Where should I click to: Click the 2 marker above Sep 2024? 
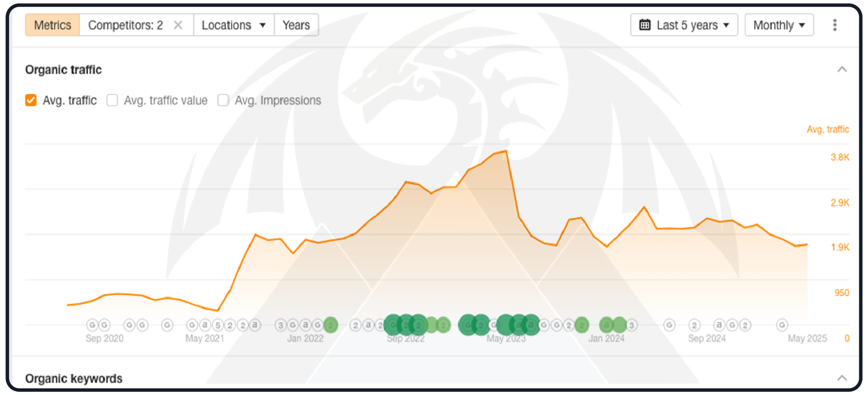[x=694, y=325]
